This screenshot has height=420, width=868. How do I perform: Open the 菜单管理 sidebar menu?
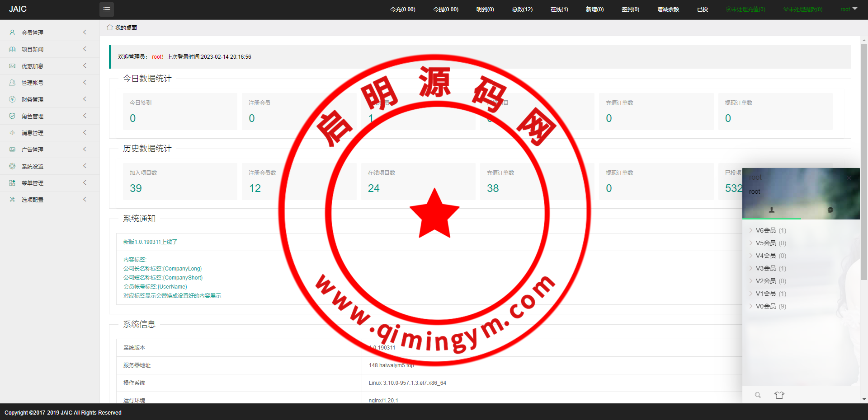pos(33,183)
